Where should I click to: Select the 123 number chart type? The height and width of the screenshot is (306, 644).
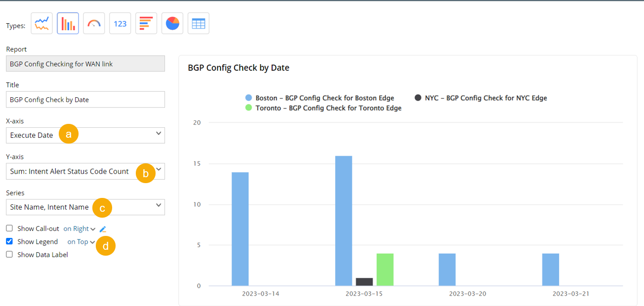120,24
